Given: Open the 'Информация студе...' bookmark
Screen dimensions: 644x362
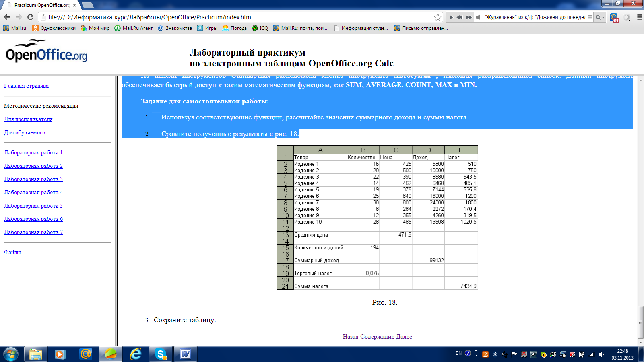Looking at the screenshot, I should click(x=361, y=28).
